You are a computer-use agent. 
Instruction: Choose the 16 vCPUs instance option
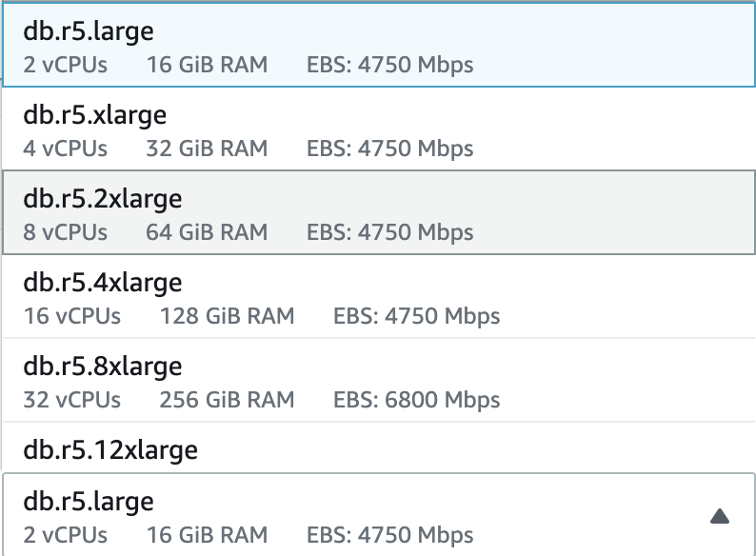coord(72,316)
